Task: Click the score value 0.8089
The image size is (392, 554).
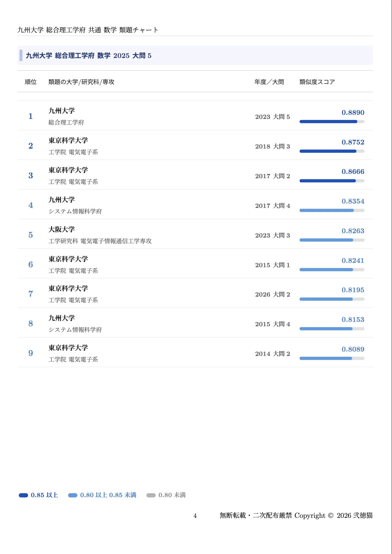Action: 353,349
